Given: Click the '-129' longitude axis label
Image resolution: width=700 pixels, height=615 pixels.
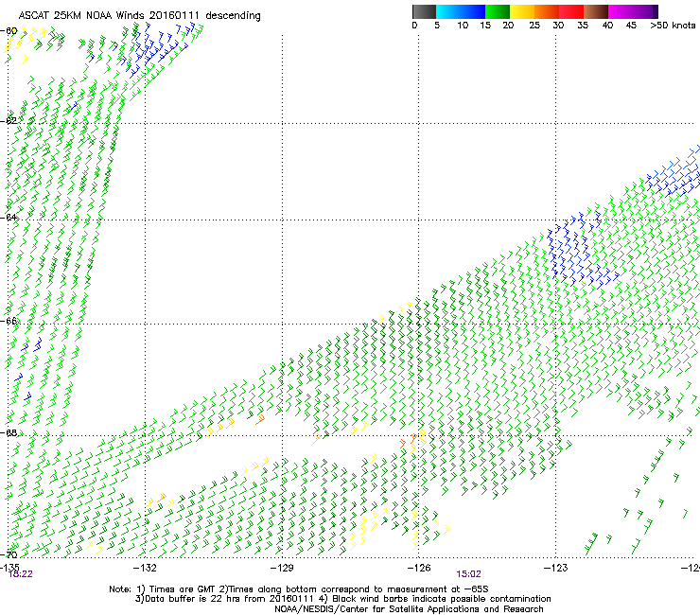Looking at the screenshot, I should (282, 568).
